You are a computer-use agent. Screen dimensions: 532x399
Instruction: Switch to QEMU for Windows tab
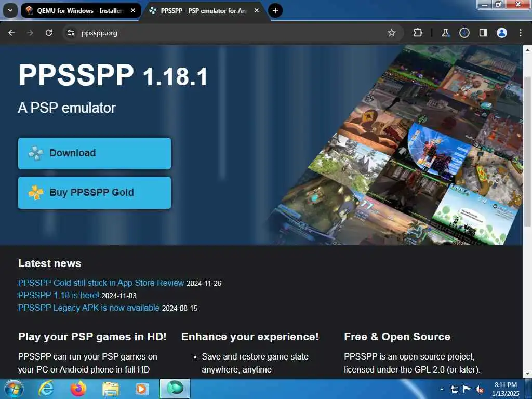point(80,10)
